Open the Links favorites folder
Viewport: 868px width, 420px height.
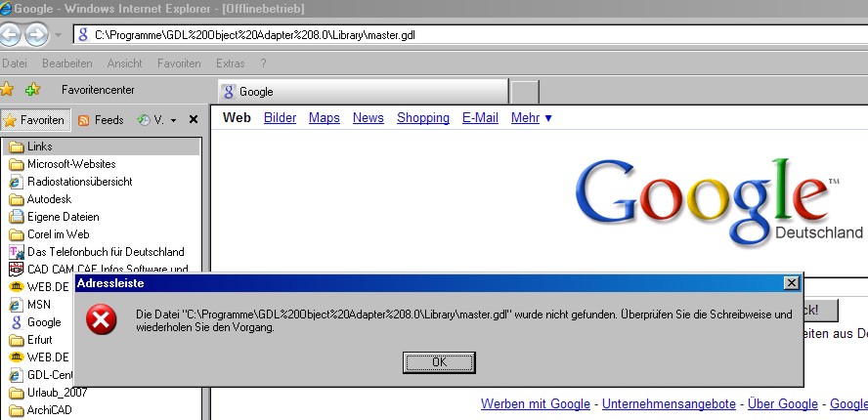pyautogui.click(x=102, y=147)
